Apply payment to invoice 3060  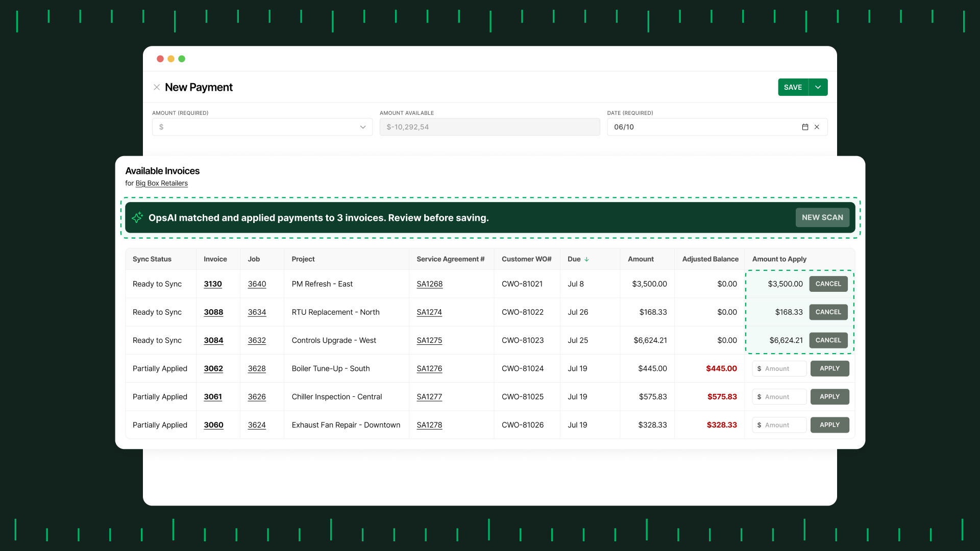click(x=829, y=425)
